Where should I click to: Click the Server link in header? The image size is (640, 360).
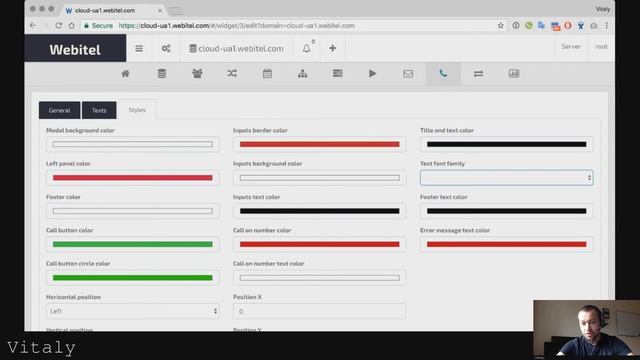tap(571, 47)
